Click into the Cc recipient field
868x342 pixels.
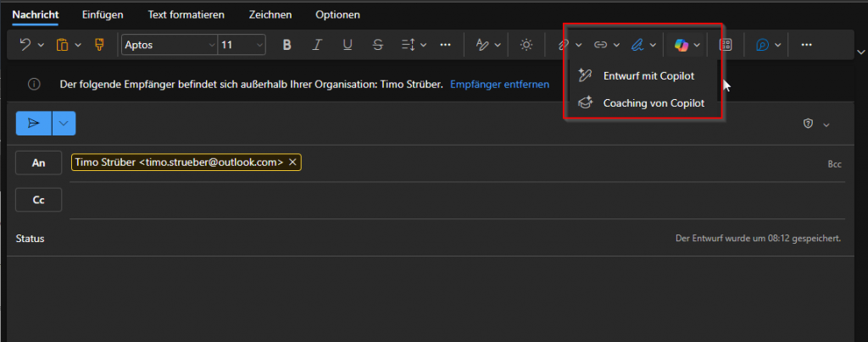(424, 201)
